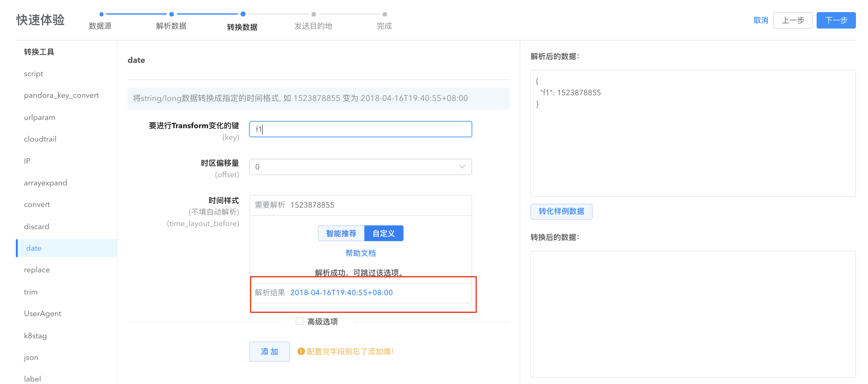Click the 数据源 step indicator dot
The height and width of the screenshot is (384, 868).
point(101,14)
